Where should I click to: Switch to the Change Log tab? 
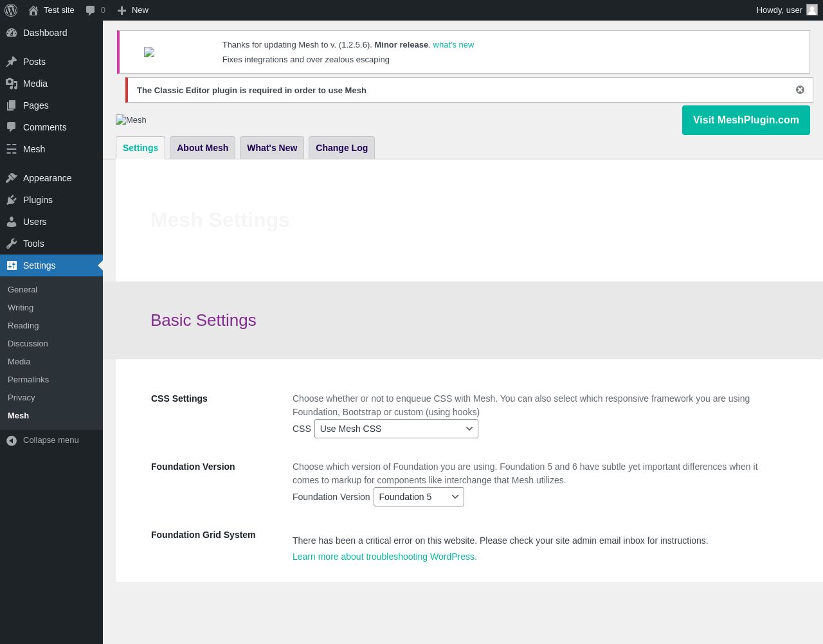[x=341, y=148]
